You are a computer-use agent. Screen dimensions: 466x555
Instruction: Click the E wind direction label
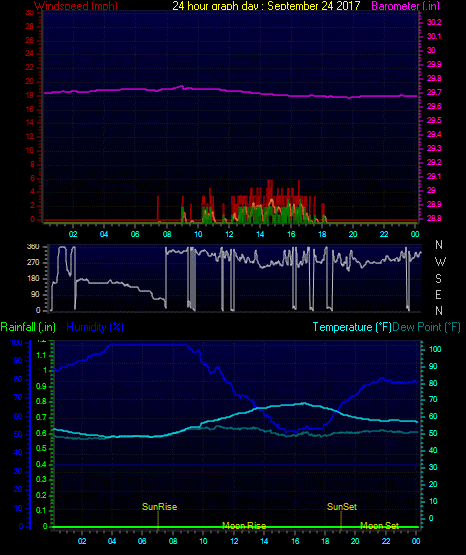coord(438,294)
